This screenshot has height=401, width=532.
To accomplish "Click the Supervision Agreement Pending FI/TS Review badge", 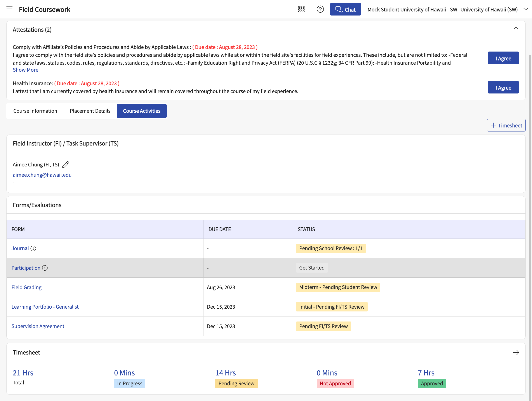I will pos(323,326).
